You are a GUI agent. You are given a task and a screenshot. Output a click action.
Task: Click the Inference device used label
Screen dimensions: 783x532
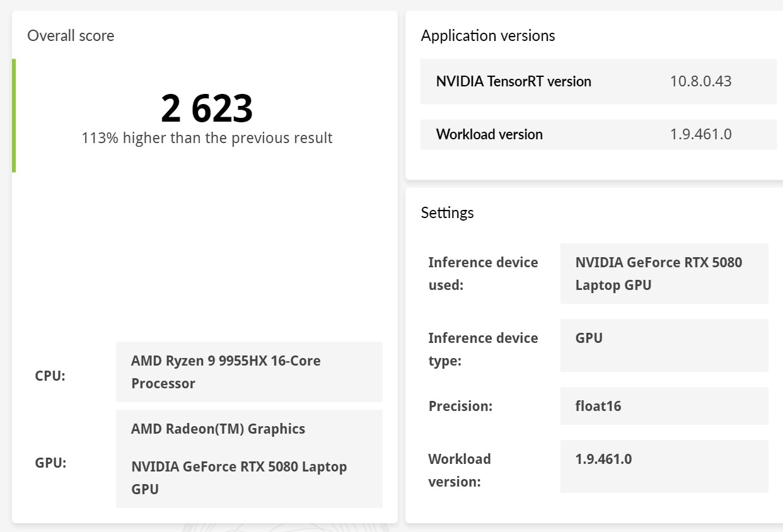pyautogui.click(x=483, y=274)
